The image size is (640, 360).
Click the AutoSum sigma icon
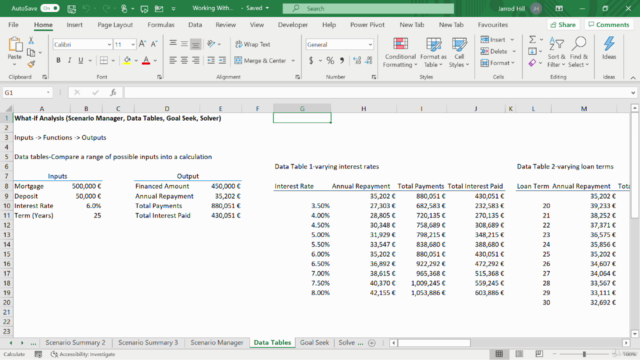532,40
